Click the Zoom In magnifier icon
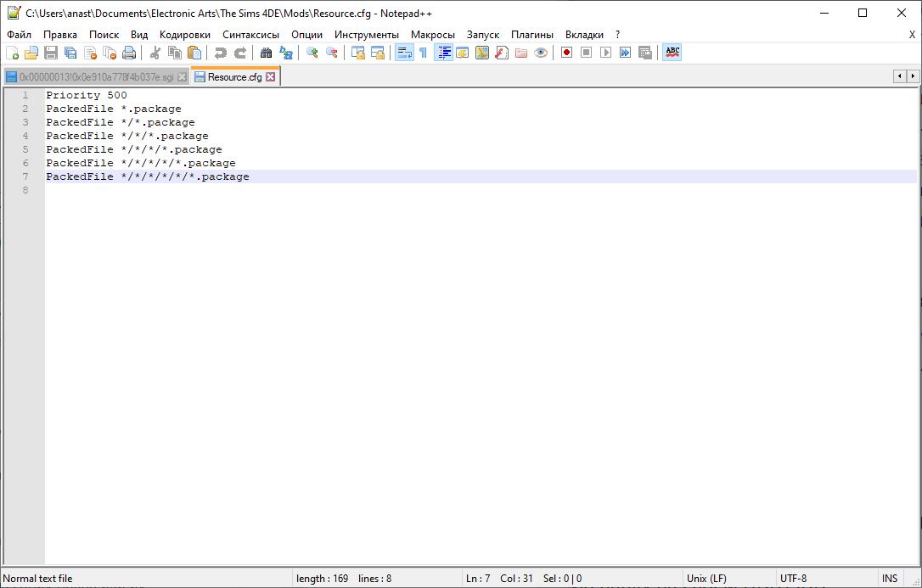 click(312, 53)
